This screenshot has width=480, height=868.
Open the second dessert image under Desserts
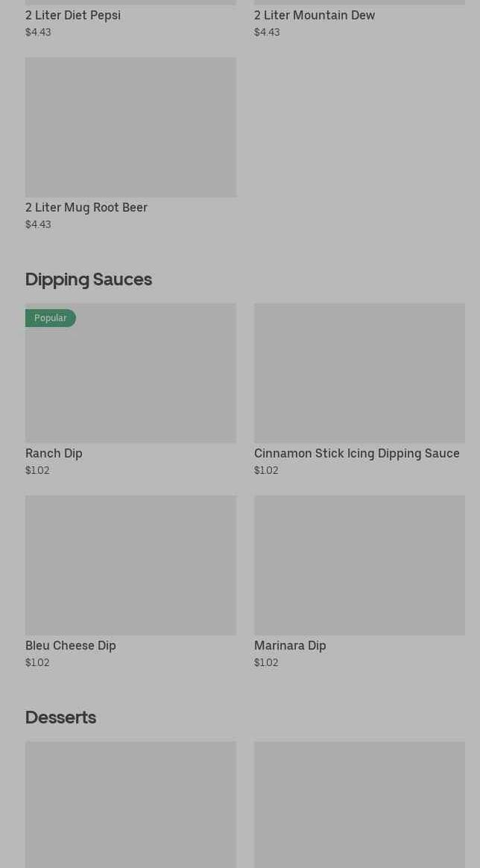click(x=359, y=805)
